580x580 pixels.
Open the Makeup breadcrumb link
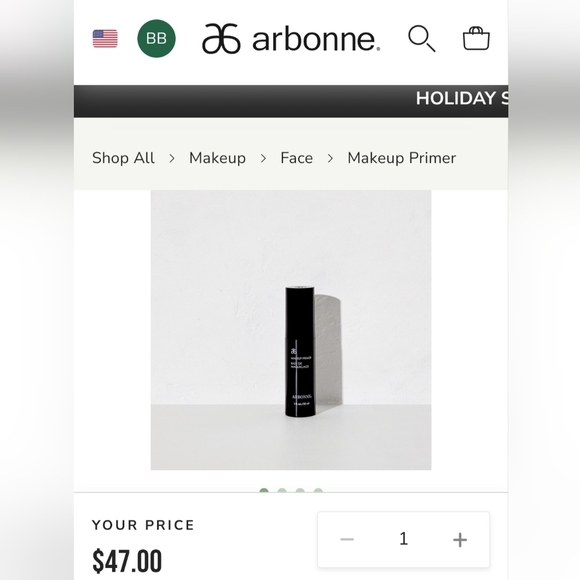[217, 158]
